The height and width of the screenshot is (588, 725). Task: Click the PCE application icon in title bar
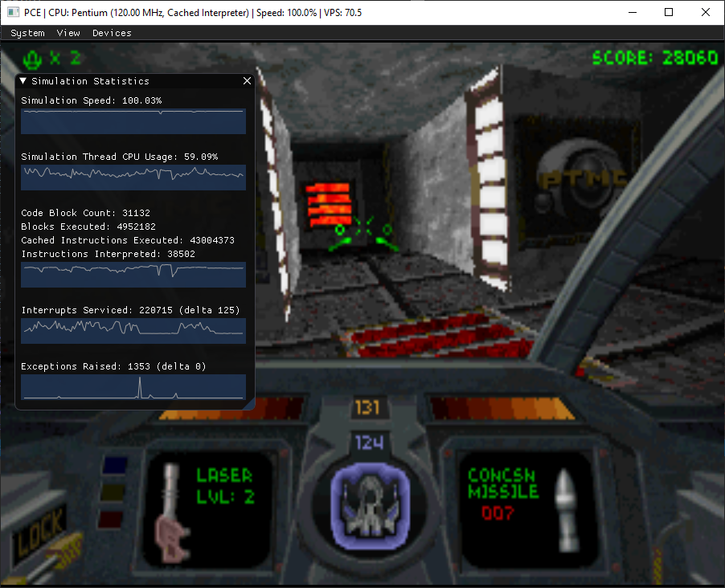coord(13,13)
